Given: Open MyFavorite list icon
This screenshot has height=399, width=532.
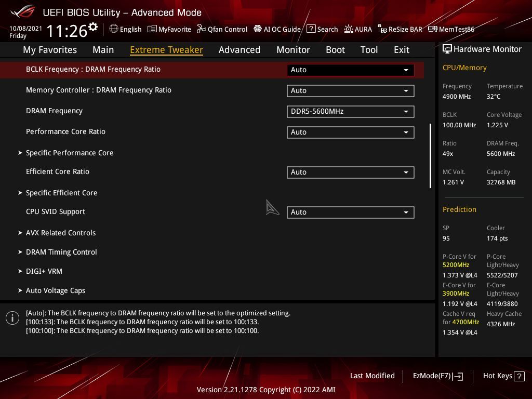Looking at the screenshot, I should click(152, 29).
